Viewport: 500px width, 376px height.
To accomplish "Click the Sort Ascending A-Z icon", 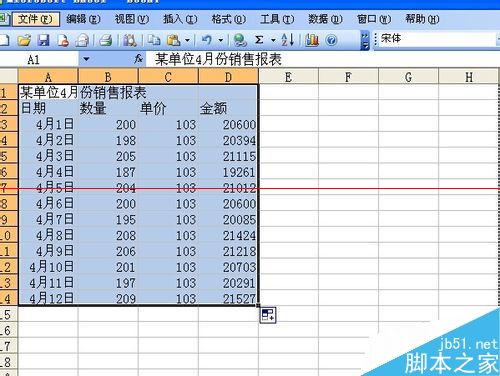I will (x=287, y=40).
